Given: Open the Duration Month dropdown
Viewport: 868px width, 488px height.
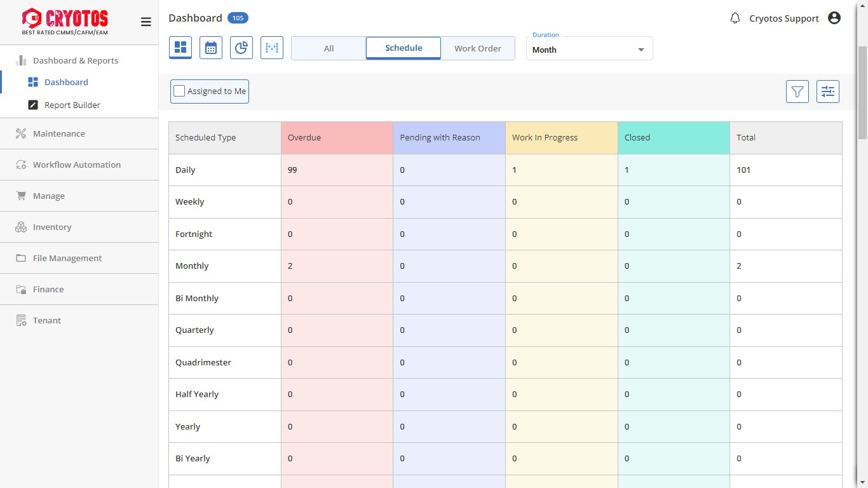Looking at the screenshot, I should [x=589, y=50].
